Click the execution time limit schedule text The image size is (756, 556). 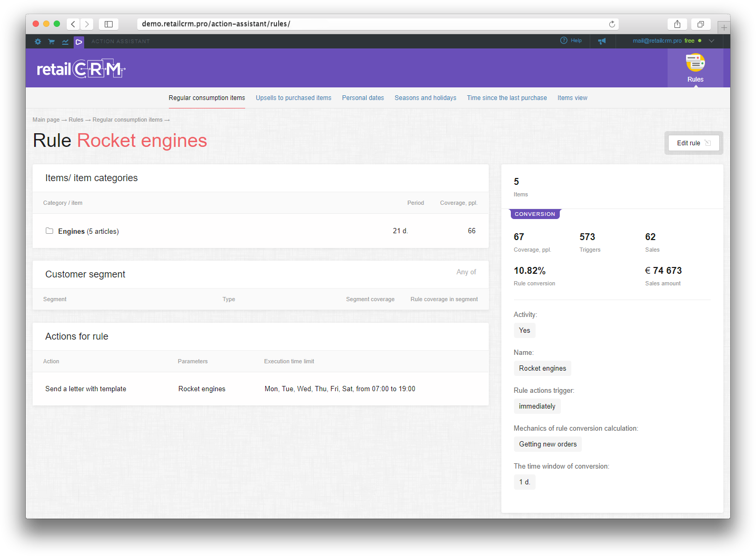point(340,389)
